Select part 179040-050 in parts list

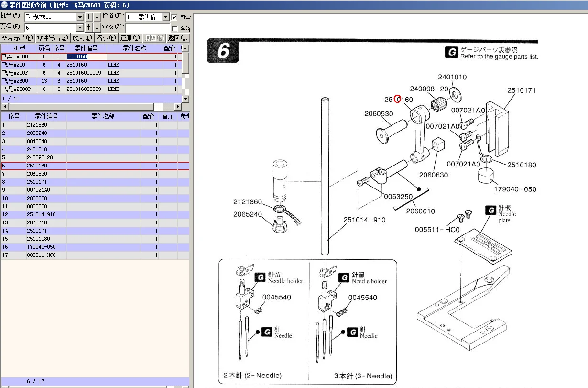(x=95, y=247)
